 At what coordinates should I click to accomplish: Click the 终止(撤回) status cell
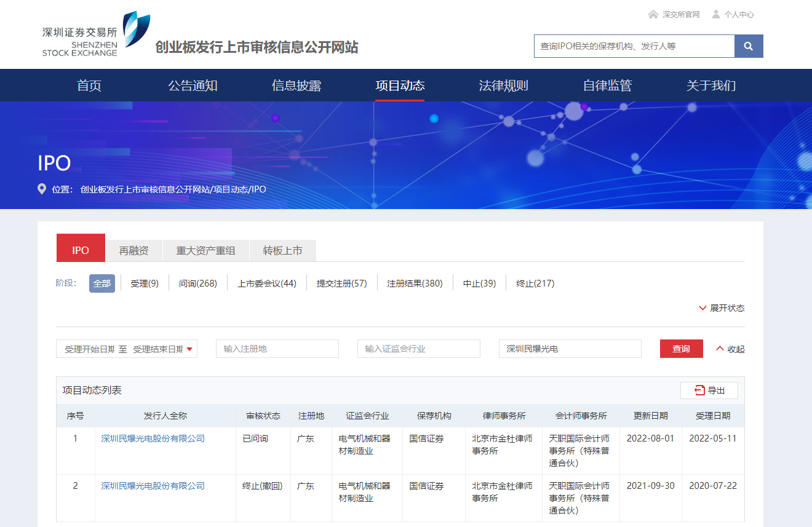[263, 486]
